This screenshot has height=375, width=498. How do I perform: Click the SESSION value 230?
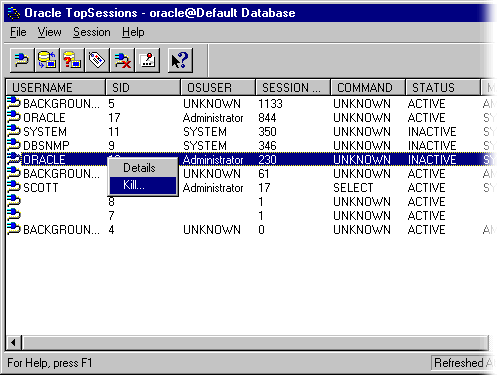tap(267, 160)
